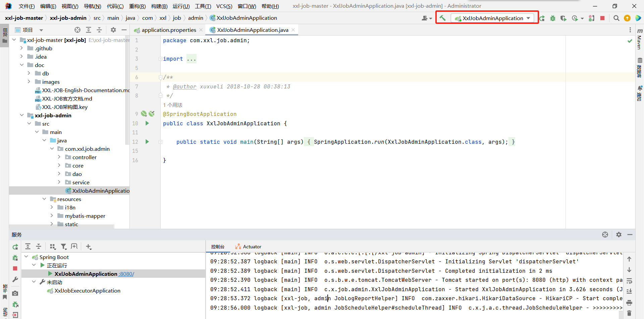Click the admin breadcrumb segment
644x319 pixels.
[196, 18]
